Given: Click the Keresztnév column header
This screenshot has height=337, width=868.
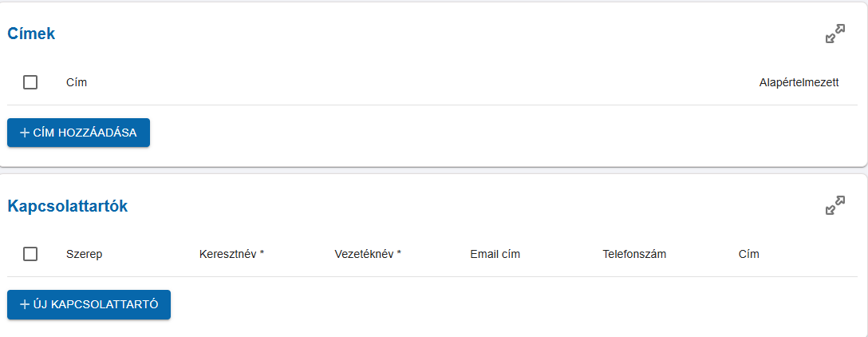Looking at the screenshot, I should [x=231, y=254].
